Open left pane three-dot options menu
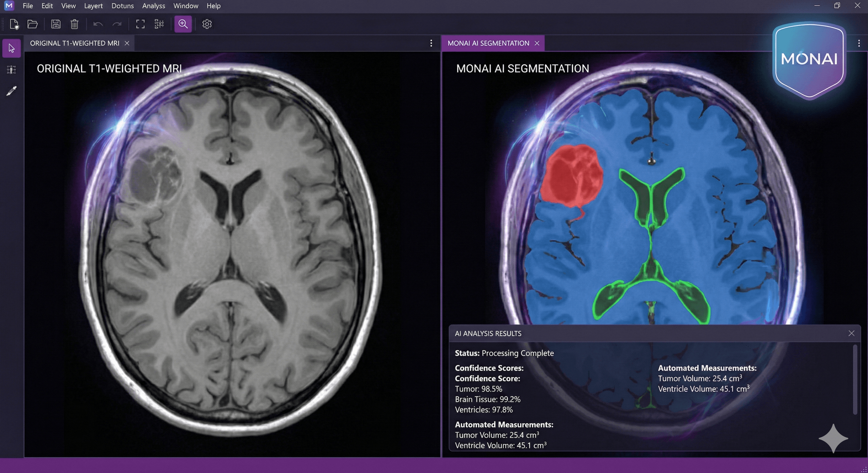Image resolution: width=868 pixels, height=473 pixels. [x=431, y=43]
